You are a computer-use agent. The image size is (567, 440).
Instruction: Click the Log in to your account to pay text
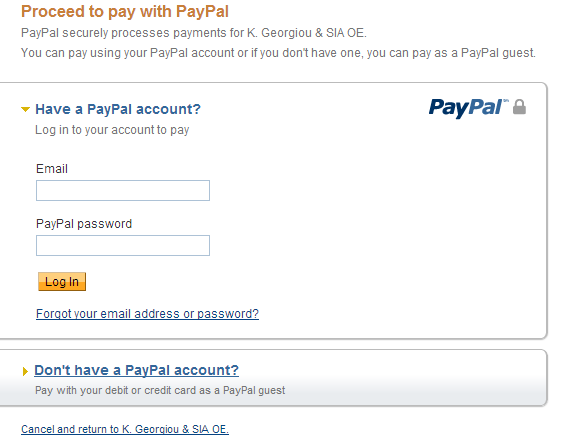tap(112, 130)
